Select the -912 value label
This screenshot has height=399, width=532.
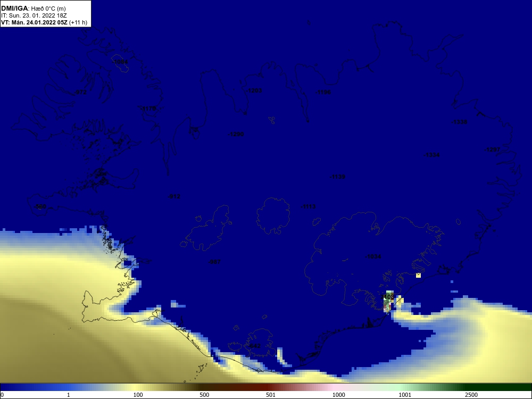click(174, 196)
